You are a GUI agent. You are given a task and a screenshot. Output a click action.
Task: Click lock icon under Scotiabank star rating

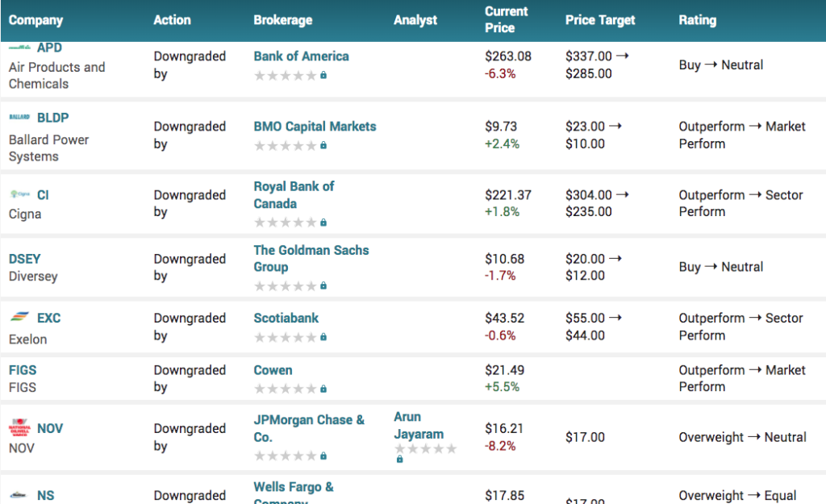323,337
